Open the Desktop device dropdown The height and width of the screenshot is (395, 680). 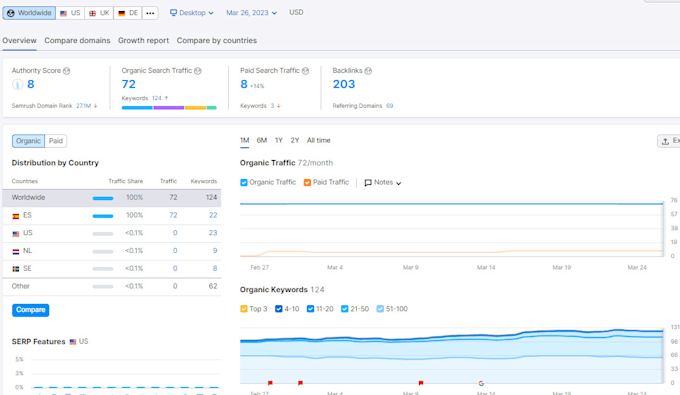[192, 13]
